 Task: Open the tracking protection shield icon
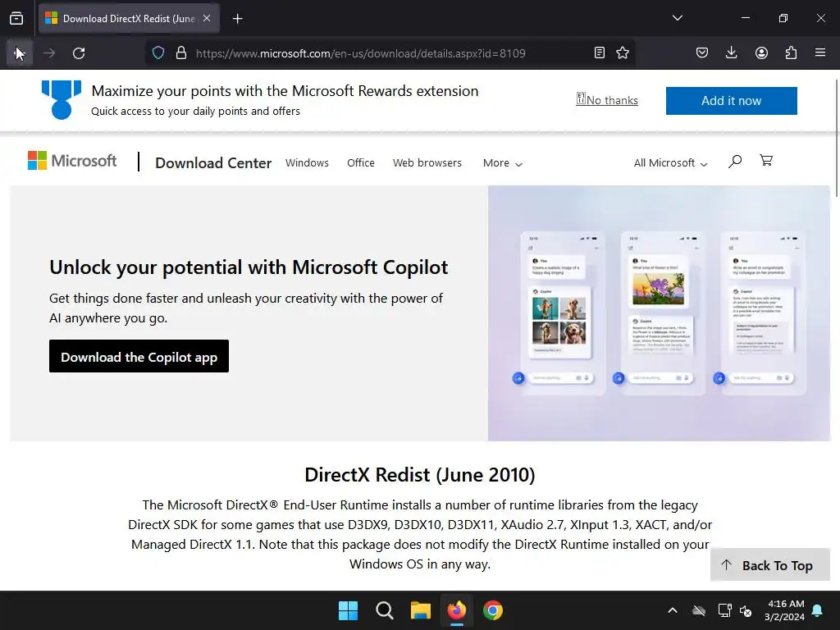click(158, 53)
